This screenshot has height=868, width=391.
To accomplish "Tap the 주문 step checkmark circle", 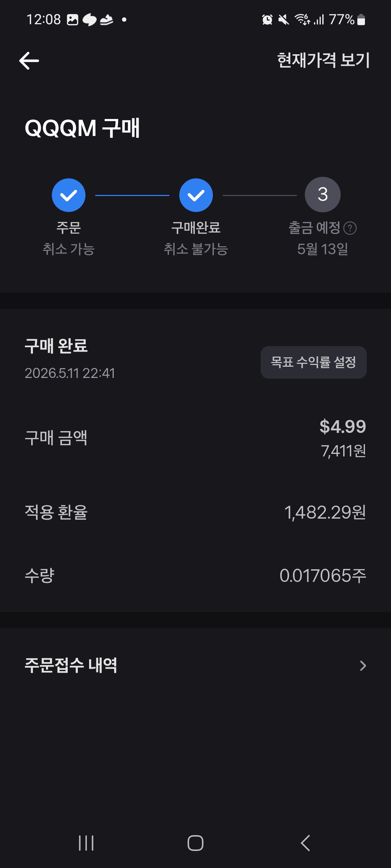I will (68, 195).
